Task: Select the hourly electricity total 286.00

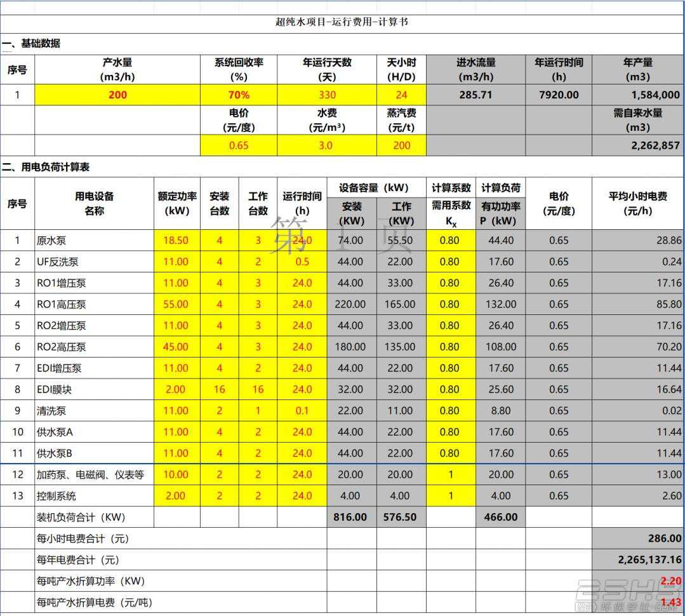Action: click(x=638, y=539)
